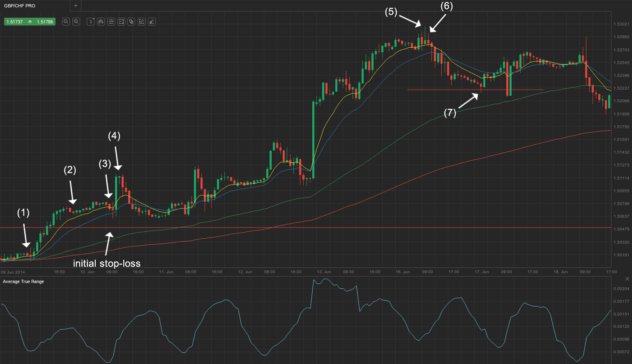
Task: Click the 13. Jun time axis label
Action: pos(324,272)
